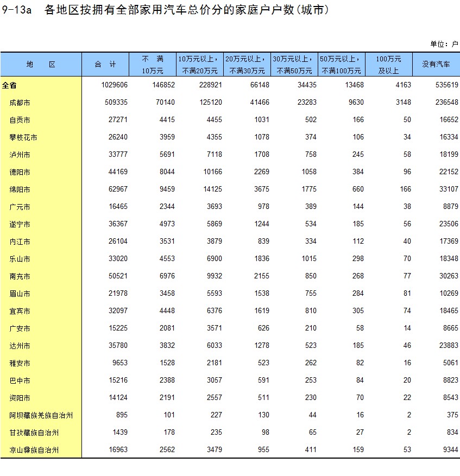Click the 全省 value 13468
The width and height of the screenshot is (460, 476).
coord(354,85)
